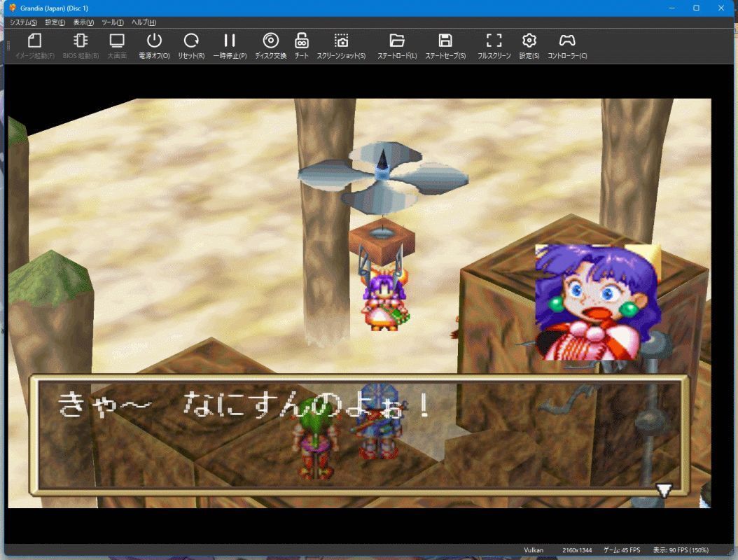Enter fullscreen with フルスクリーン
The width and height of the screenshot is (738, 560).
click(494, 46)
